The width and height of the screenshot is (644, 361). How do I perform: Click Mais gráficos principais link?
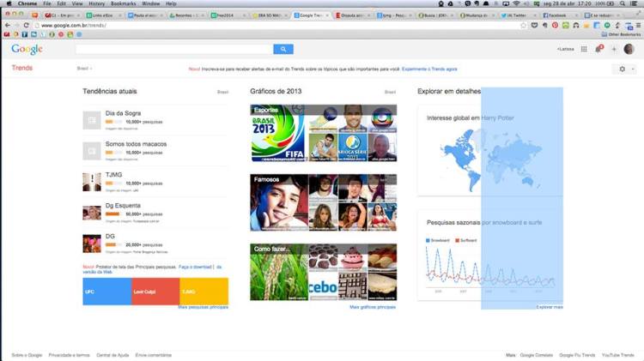373,307
